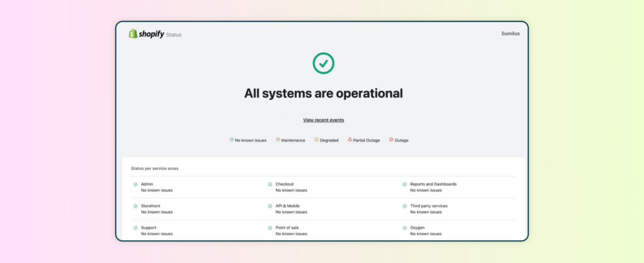Click the Partial Outage triangle legend icon
Screen dimensions: 644x263
(x=350, y=140)
